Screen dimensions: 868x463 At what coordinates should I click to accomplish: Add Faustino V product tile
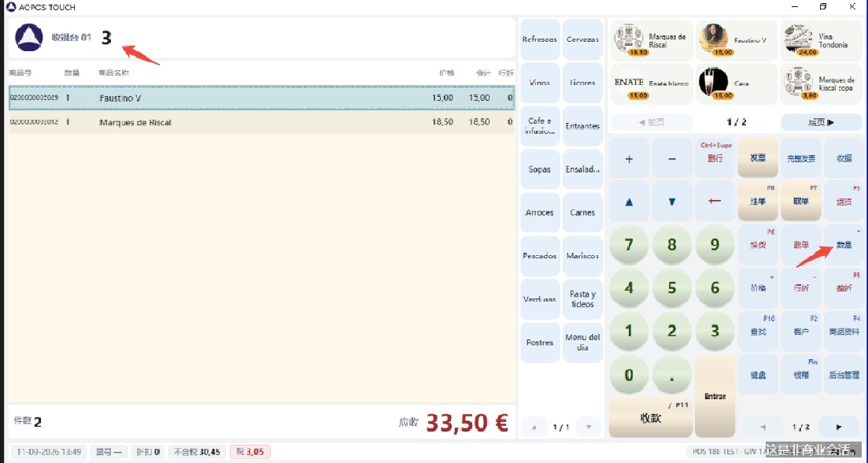(x=736, y=40)
